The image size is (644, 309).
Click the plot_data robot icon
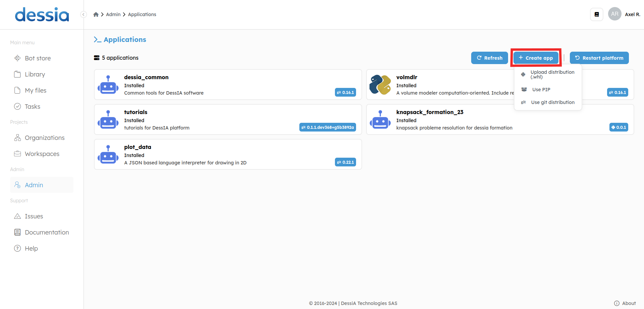pos(108,154)
